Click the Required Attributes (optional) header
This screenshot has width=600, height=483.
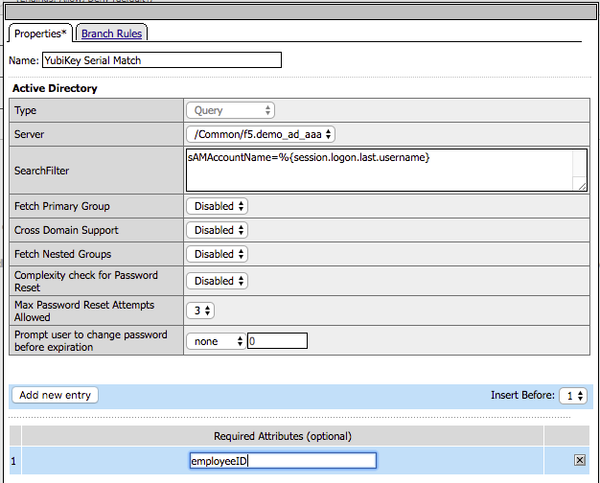point(282,436)
